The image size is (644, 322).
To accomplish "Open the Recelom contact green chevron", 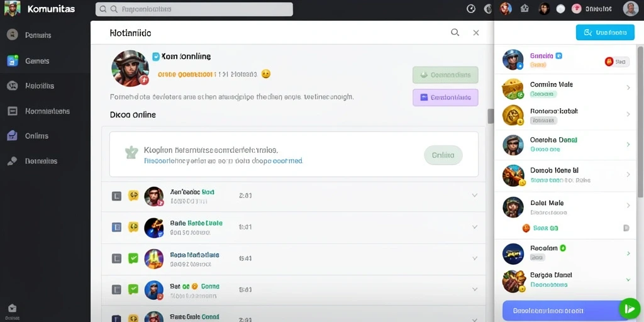I will (x=628, y=254).
